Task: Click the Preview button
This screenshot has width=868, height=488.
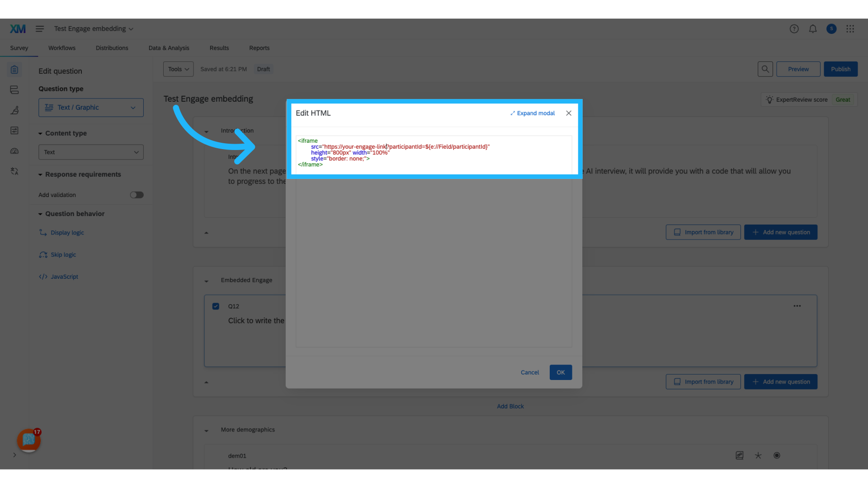Action: (x=798, y=69)
